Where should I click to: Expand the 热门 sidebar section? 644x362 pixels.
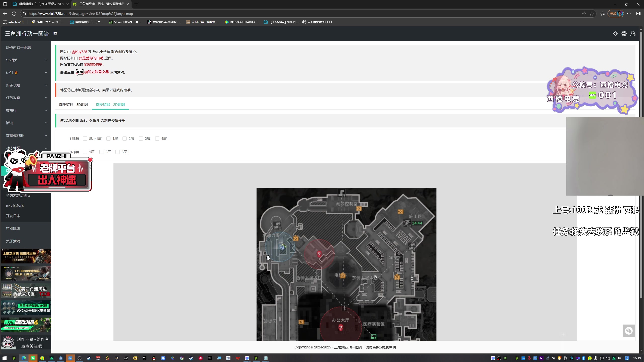click(26, 73)
